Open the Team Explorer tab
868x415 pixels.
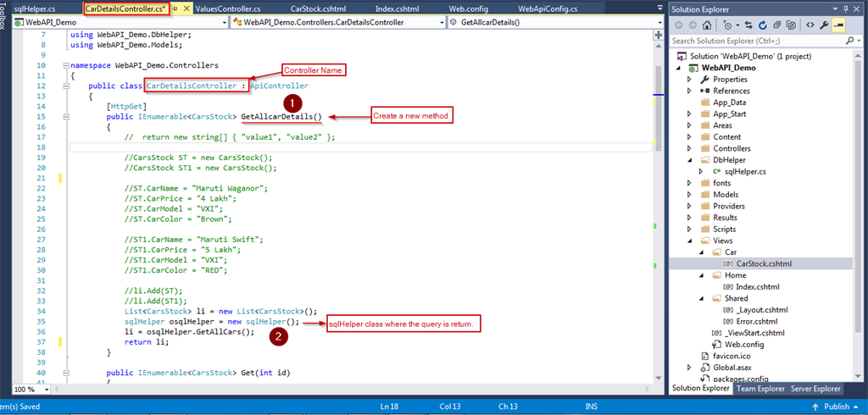pos(760,389)
